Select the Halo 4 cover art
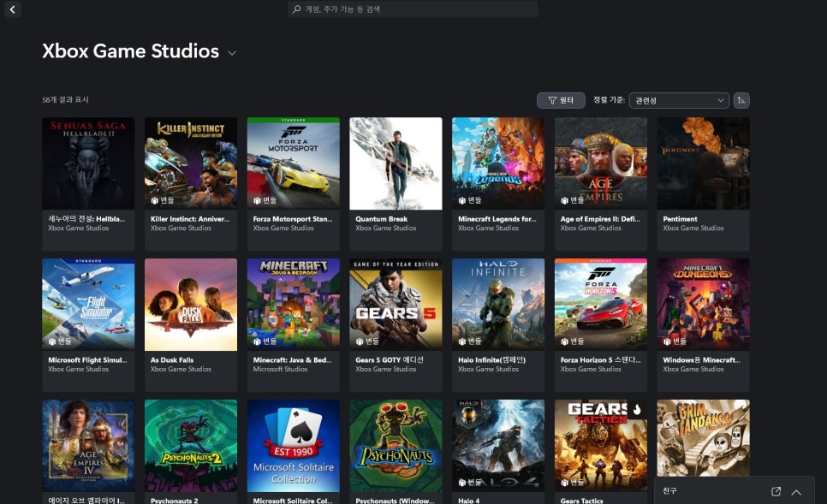This screenshot has height=504, width=827. (x=498, y=446)
